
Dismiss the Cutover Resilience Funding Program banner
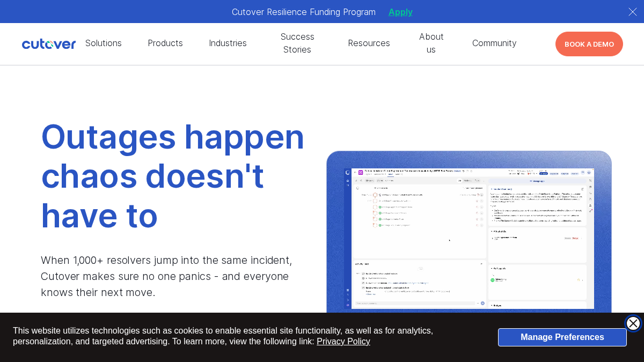tap(633, 12)
